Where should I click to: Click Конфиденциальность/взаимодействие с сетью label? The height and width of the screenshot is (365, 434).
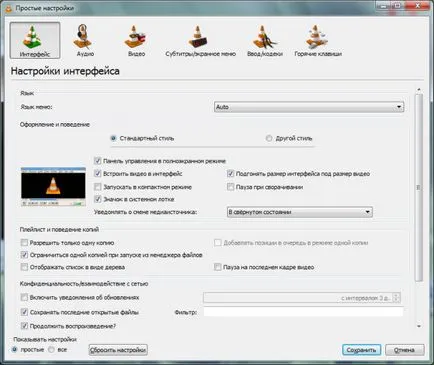click(x=84, y=284)
